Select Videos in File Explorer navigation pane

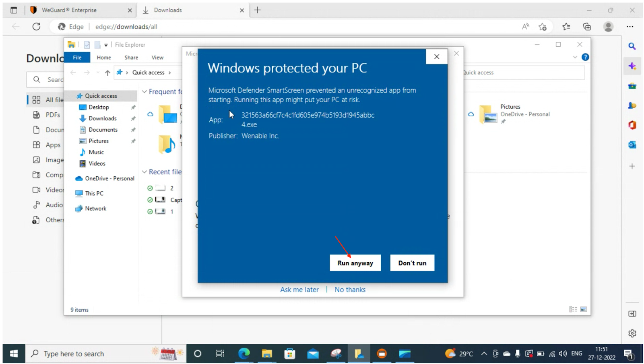pyautogui.click(x=97, y=163)
